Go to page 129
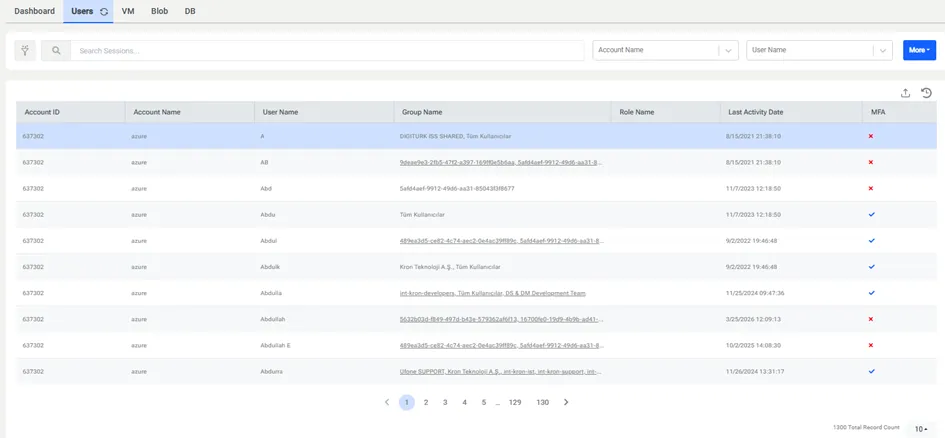The height and width of the screenshot is (438, 945). pyautogui.click(x=515, y=402)
